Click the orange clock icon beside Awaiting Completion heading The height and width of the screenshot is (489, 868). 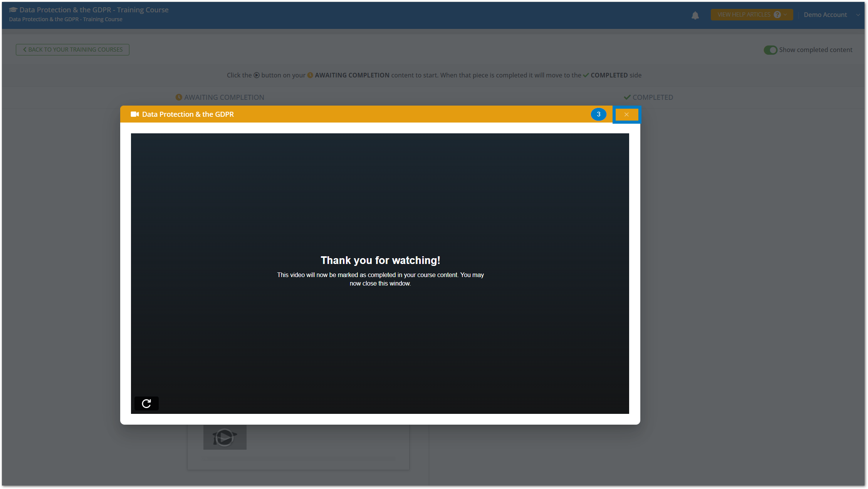point(179,97)
